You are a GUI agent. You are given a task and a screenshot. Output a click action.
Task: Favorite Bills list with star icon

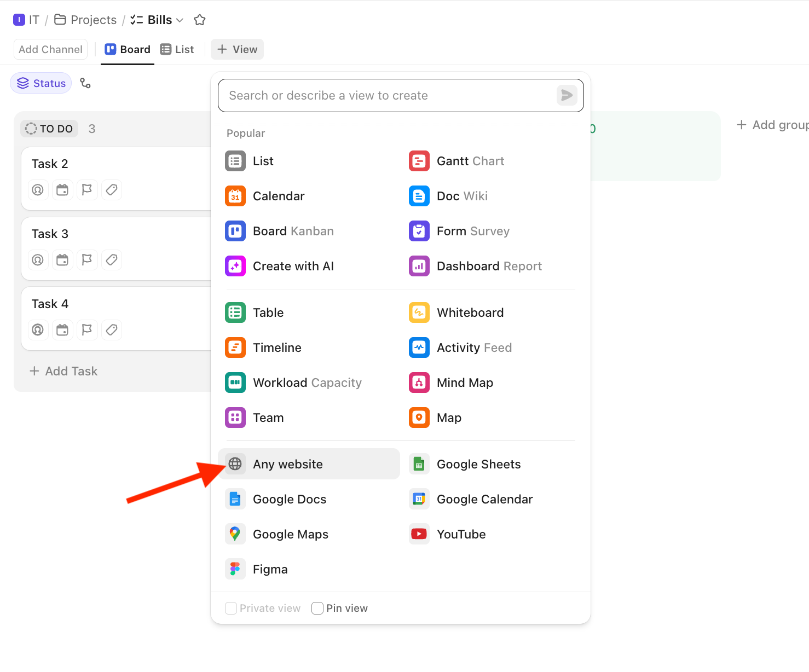point(200,20)
